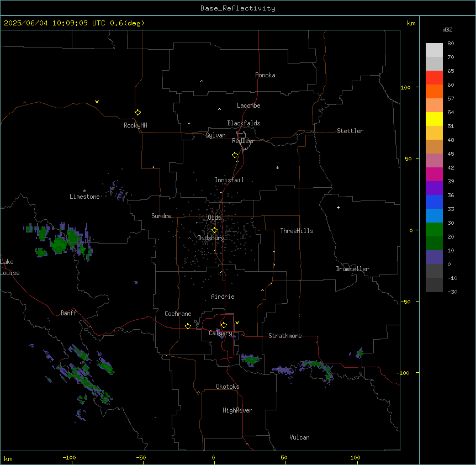
Task: Click the yellow diamond marker near RedDeer
Action: coord(235,155)
